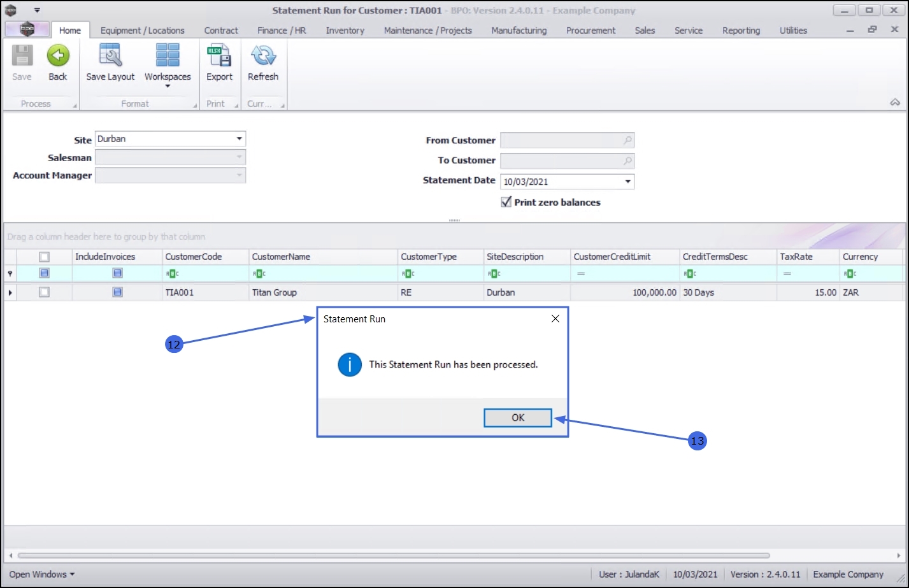Image resolution: width=909 pixels, height=588 pixels.
Task: Click the filter row pin icon
Action: point(10,273)
